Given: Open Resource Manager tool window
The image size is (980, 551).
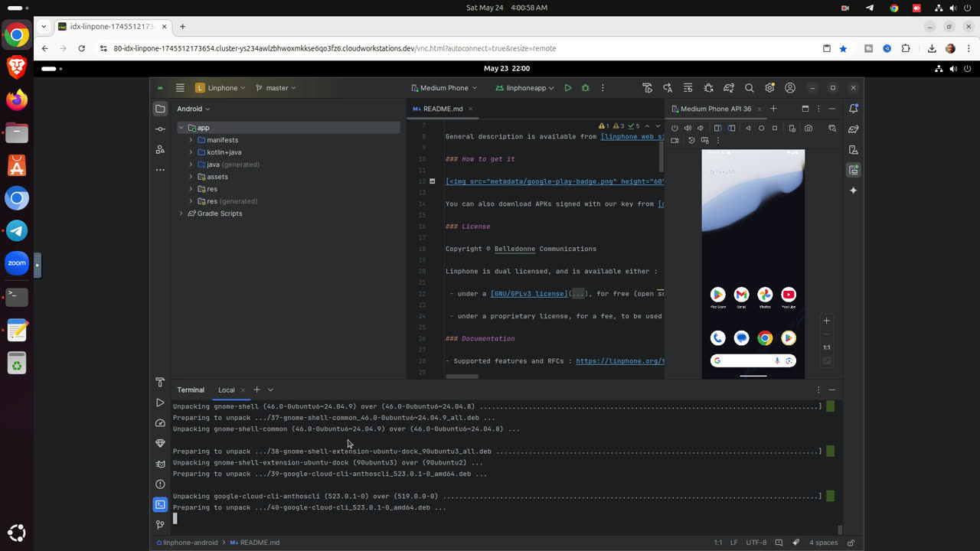Looking at the screenshot, I should [160, 149].
